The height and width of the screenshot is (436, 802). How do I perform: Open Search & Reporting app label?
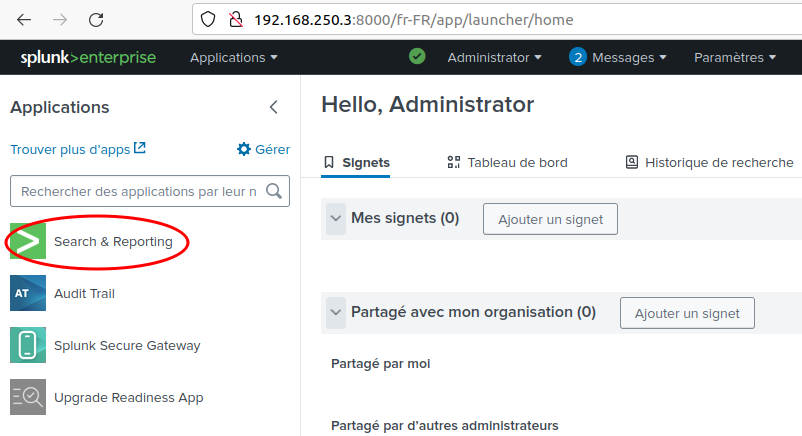tap(114, 242)
